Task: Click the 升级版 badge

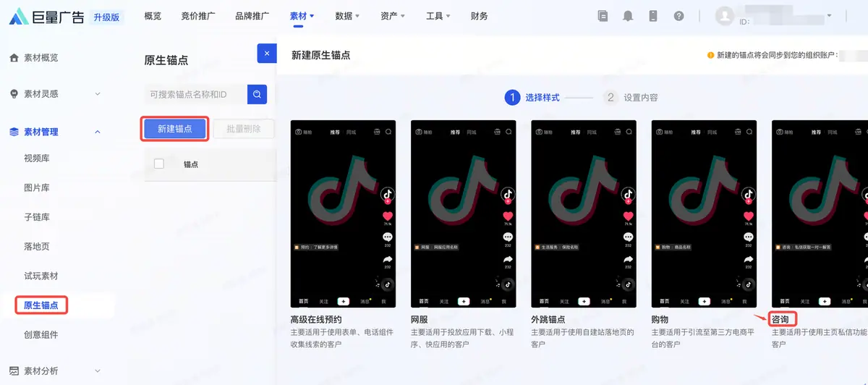Action: point(106,17)
